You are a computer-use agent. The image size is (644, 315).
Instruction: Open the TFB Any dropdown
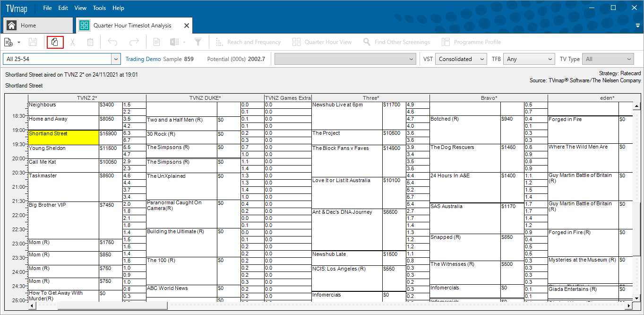pyautogui.click(x=529, y=59)
